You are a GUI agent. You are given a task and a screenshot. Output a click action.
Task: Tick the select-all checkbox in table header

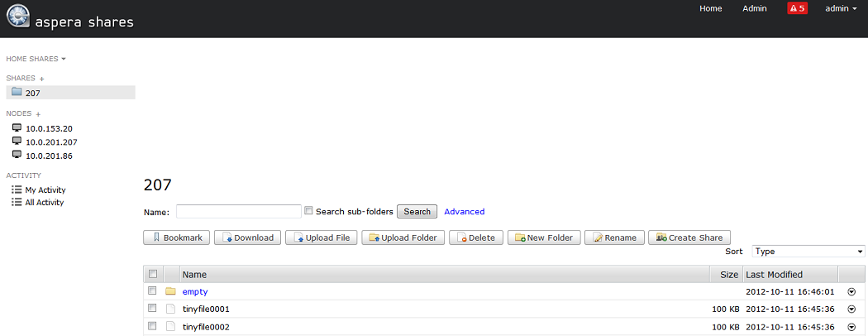(152, 274)
